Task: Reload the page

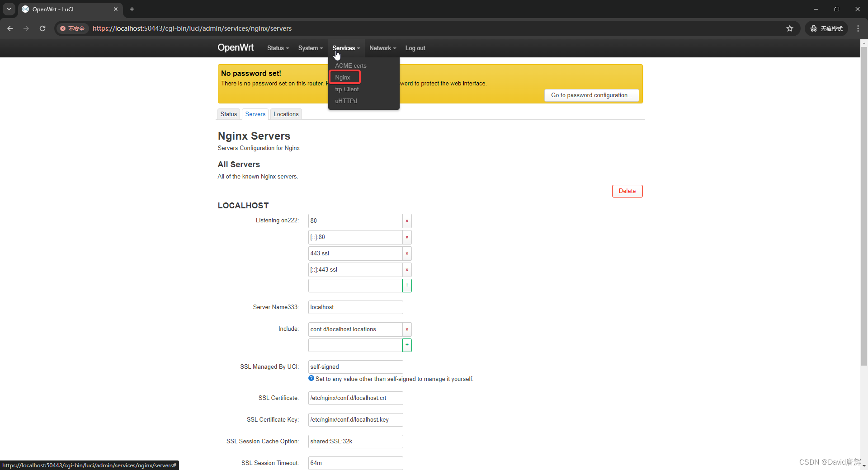Action: point(42,28)
